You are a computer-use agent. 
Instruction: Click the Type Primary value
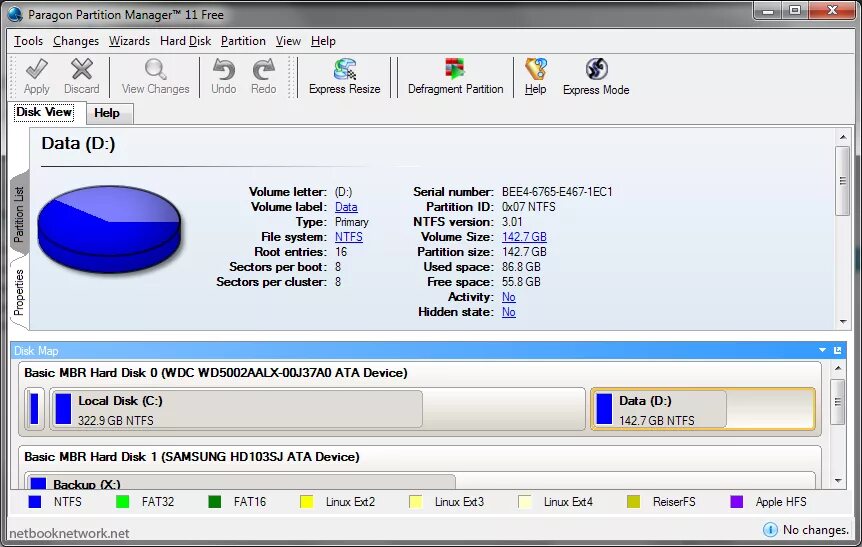pos(351,222)
